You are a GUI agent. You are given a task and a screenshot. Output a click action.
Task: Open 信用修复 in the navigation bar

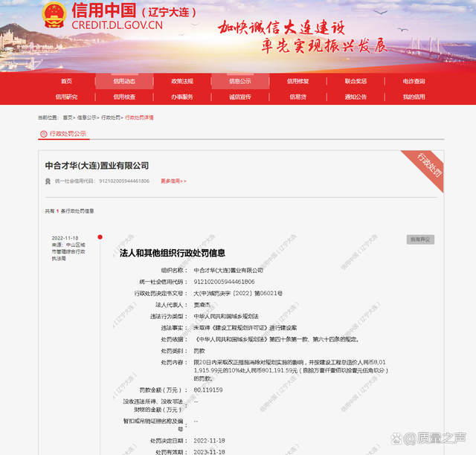297,81
